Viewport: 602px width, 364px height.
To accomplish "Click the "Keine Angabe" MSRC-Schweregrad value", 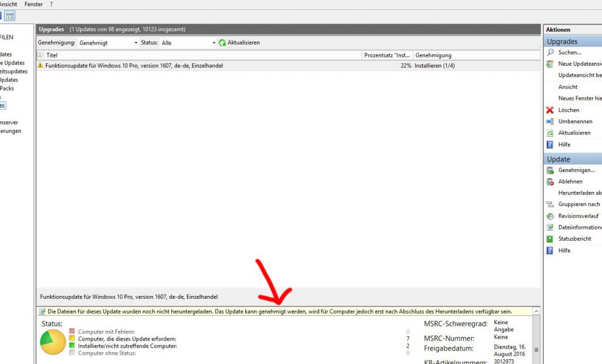I will [x=504, y=326].
